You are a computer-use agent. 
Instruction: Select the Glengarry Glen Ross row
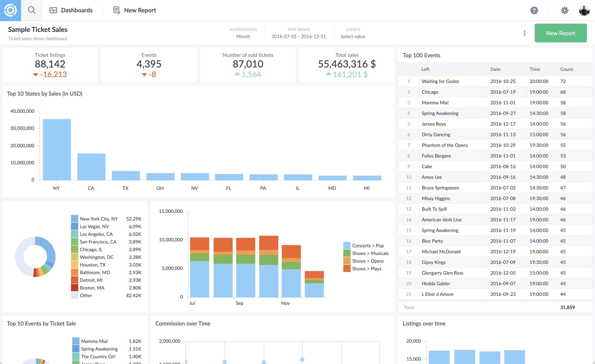tap(495, 273)
